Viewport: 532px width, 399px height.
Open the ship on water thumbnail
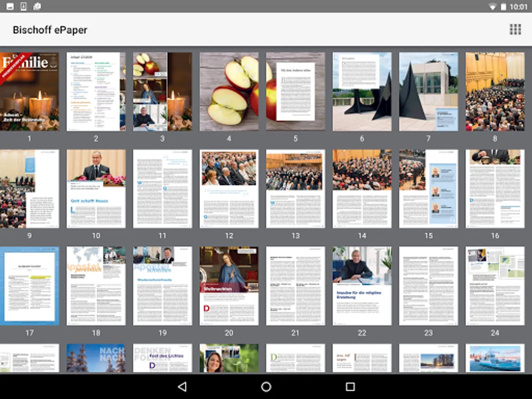point(495,358)
